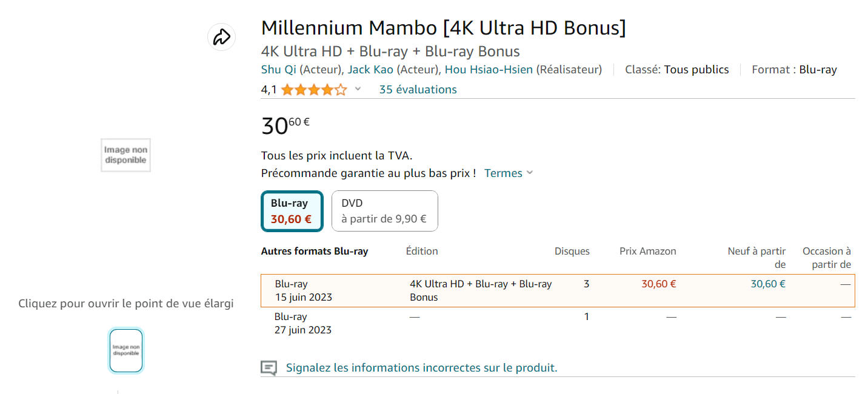Click the Neuf à partir de 30,60 € price
Viewport: 868px width, 394px height.
(x=768, y=284)
